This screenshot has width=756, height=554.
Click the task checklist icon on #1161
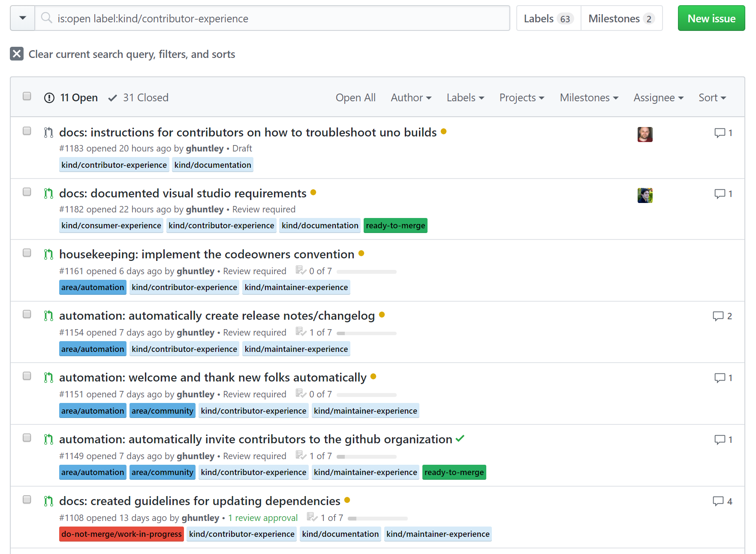point(300,270)
